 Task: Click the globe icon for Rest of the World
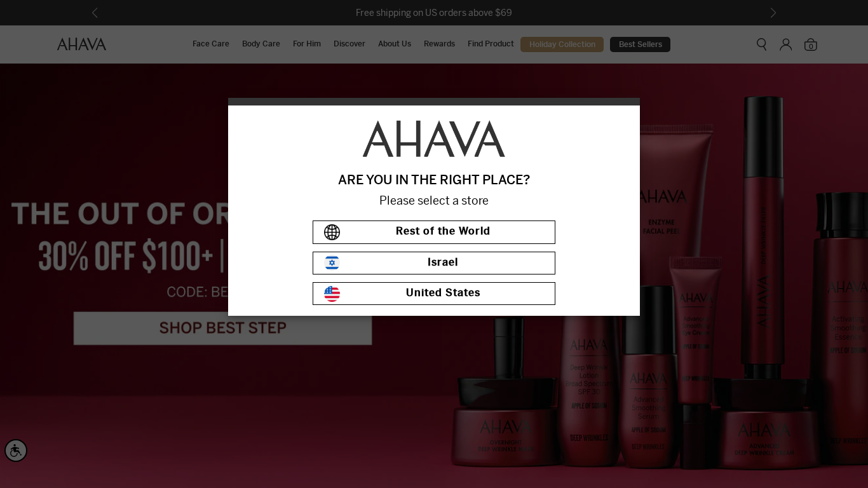point(332,232)
